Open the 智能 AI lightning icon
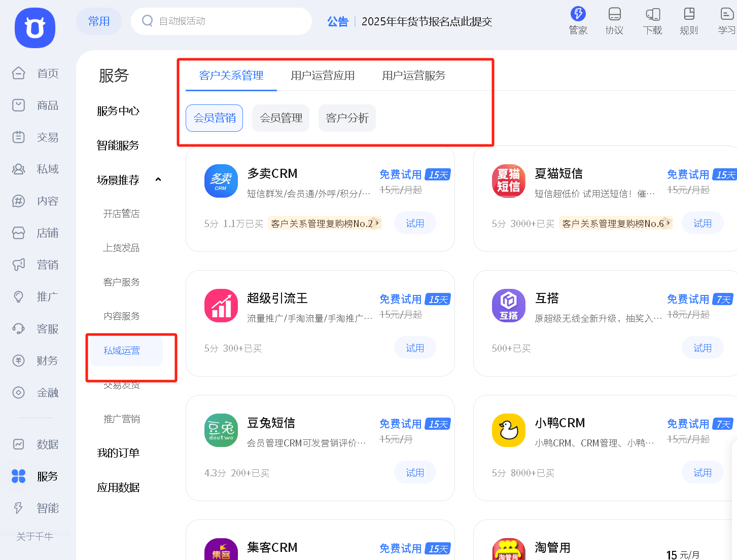Viewport: 737px width, 560px height. pos(19,508)
